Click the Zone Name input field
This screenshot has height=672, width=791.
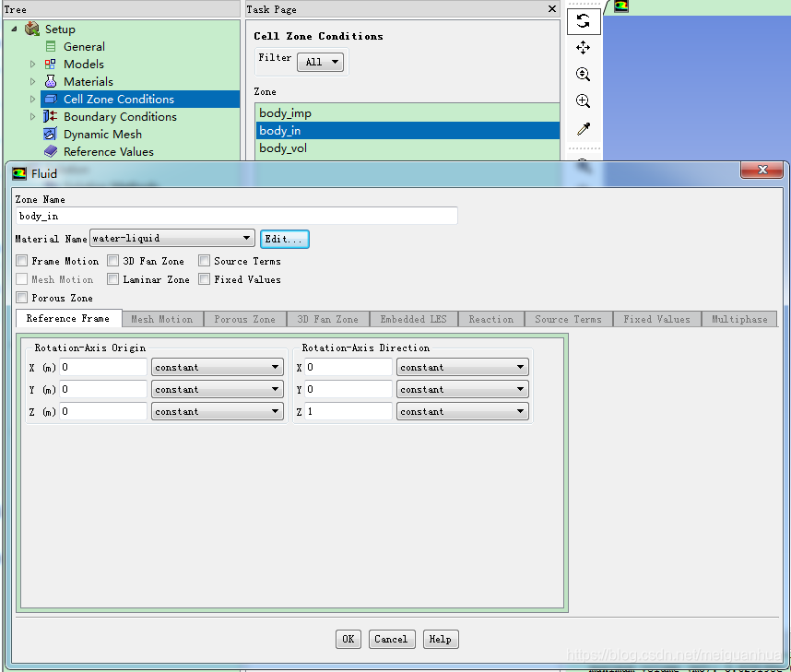[x=237, y=217]
